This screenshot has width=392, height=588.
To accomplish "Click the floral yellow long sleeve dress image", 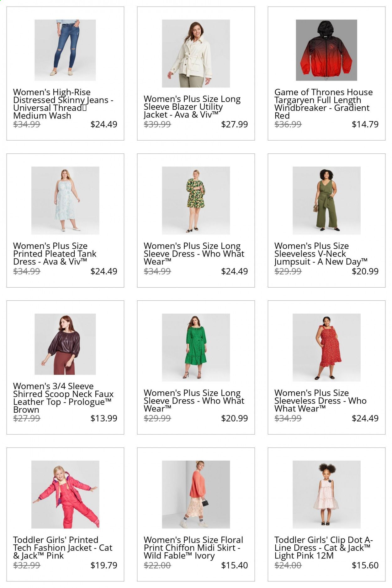I will coord(196,200).
